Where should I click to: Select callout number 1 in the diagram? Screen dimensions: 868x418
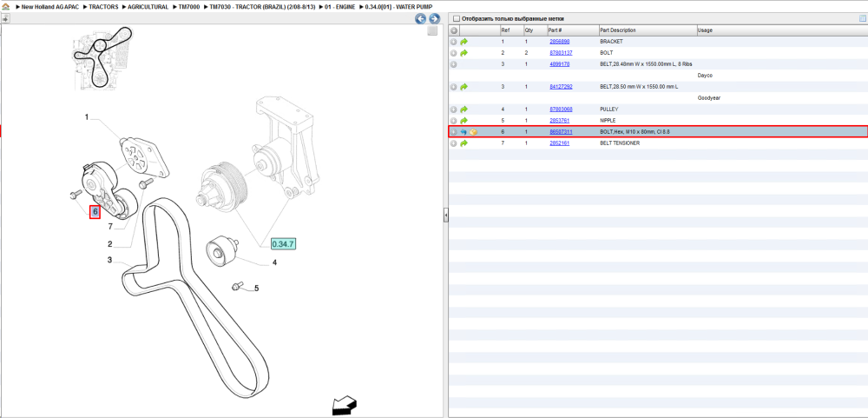pyautogui.click(x=87, y=117)
